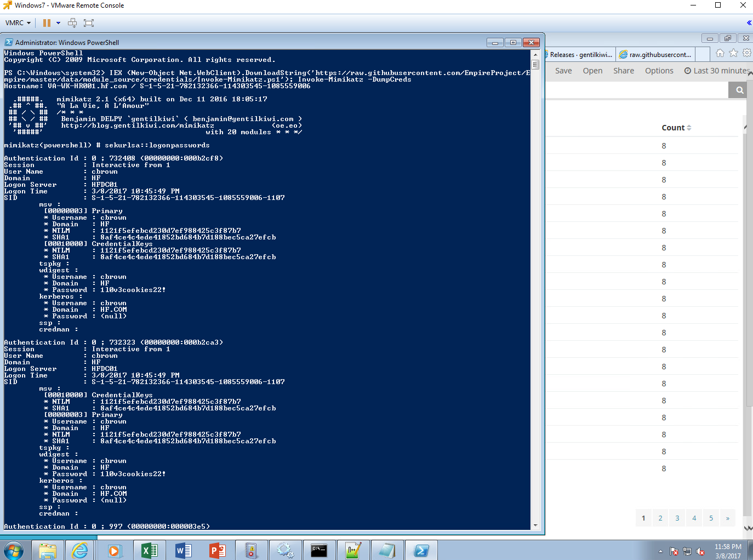Click the PowerShell taskbar icon
Image resolution: width=753 pixels, height=560 pixels.
(x=421, y=551)
